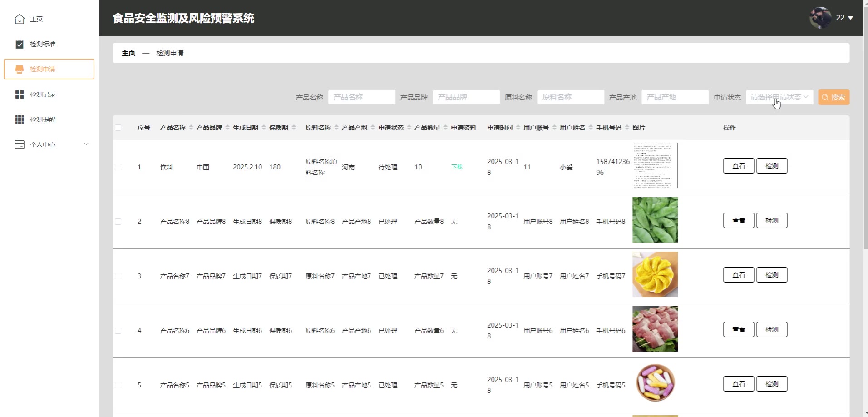Click the 河南 origin cell
Screen dimensions: 868x417
click(x=348, y=167)
